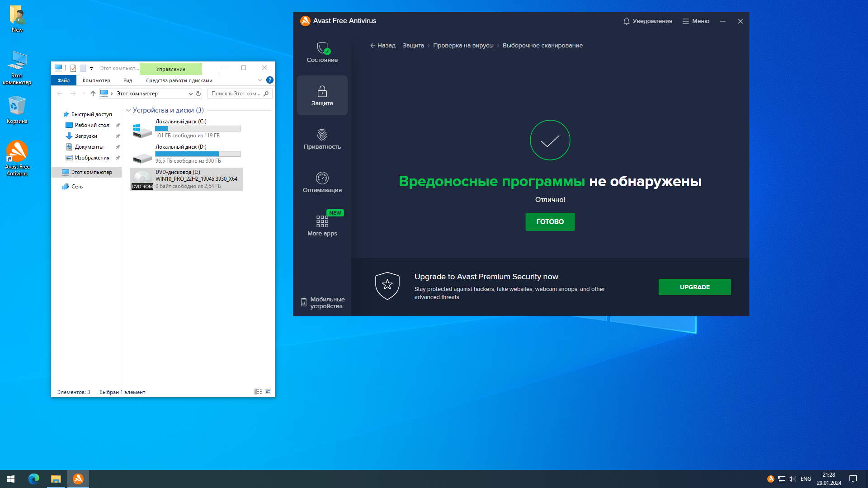Expand the Explorer ribbon chevron

tap(260, 80)
